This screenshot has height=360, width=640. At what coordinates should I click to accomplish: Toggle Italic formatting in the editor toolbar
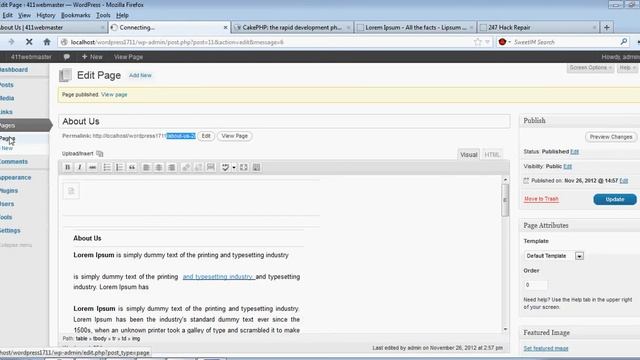[x=80, y=167]
